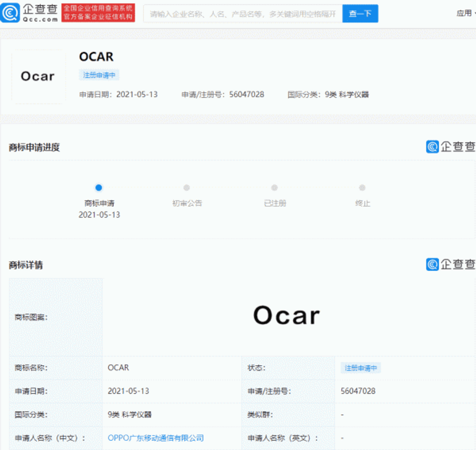The height and width of the screenshot is (450, 476).
Task: Click the 查一下 search button
Action: coord(360,13)
